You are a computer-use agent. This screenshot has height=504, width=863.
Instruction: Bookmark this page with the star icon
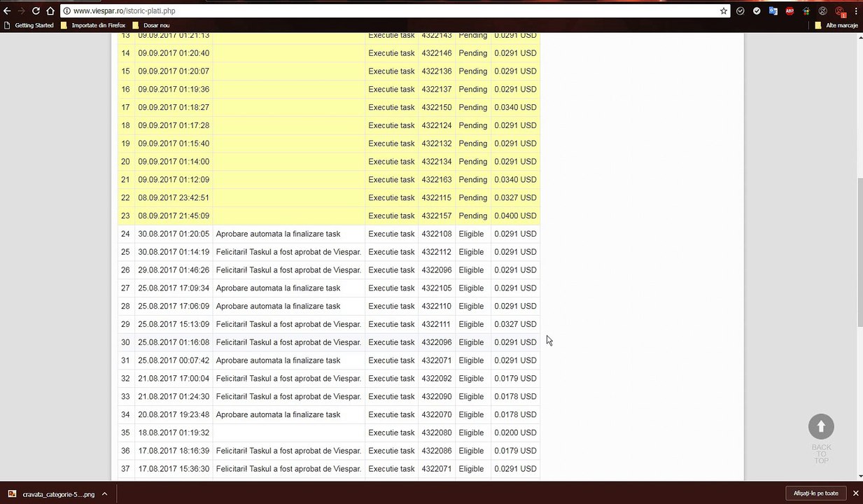724,11
